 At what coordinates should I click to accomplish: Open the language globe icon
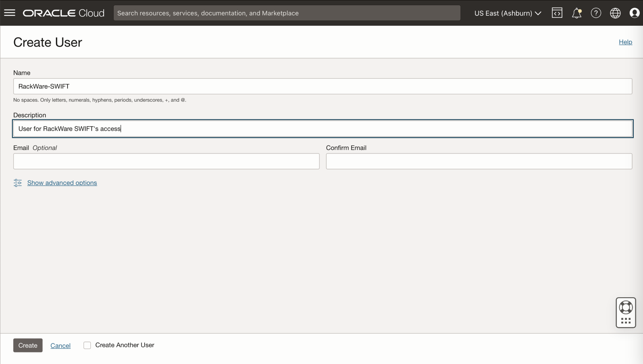(x=615, y=13)
